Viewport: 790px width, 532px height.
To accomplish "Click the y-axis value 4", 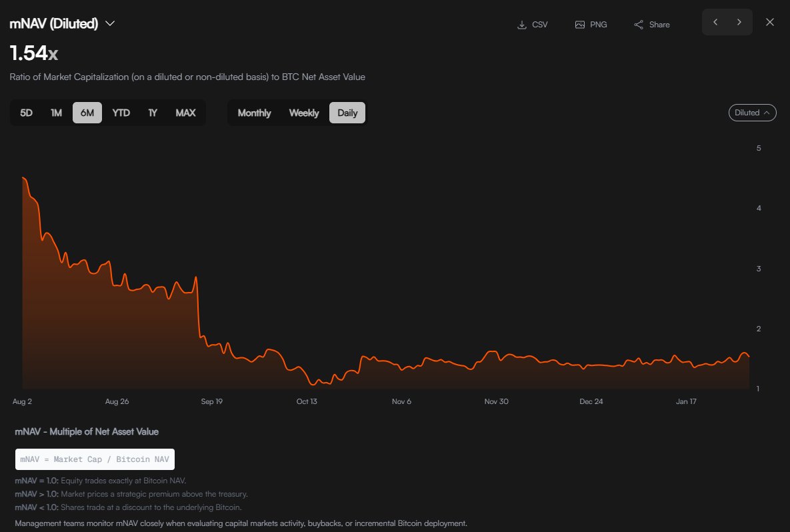I will click(x=759, y=208).
